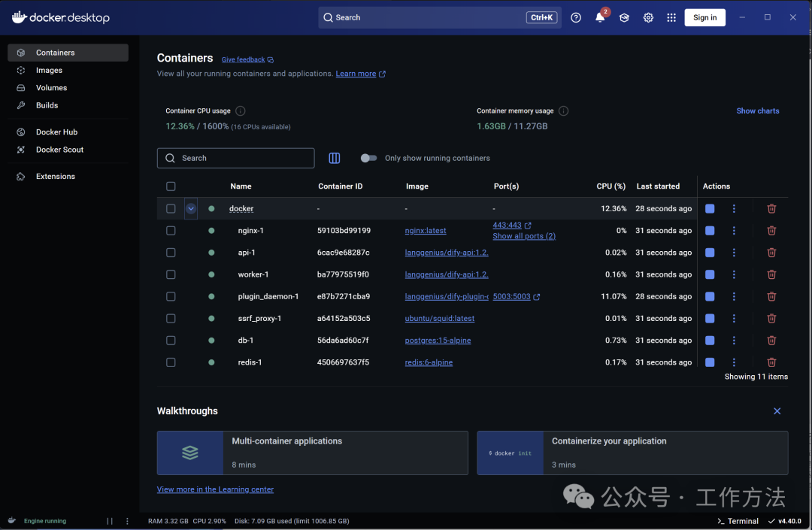Viewport: 812px width, 530px height.
Task: Click Show charts
Action: coord(758,111)
